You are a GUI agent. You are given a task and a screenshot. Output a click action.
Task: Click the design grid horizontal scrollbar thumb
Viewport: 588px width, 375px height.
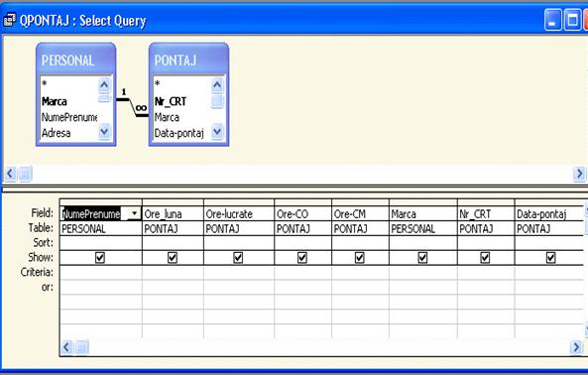[x=81, y=347]
